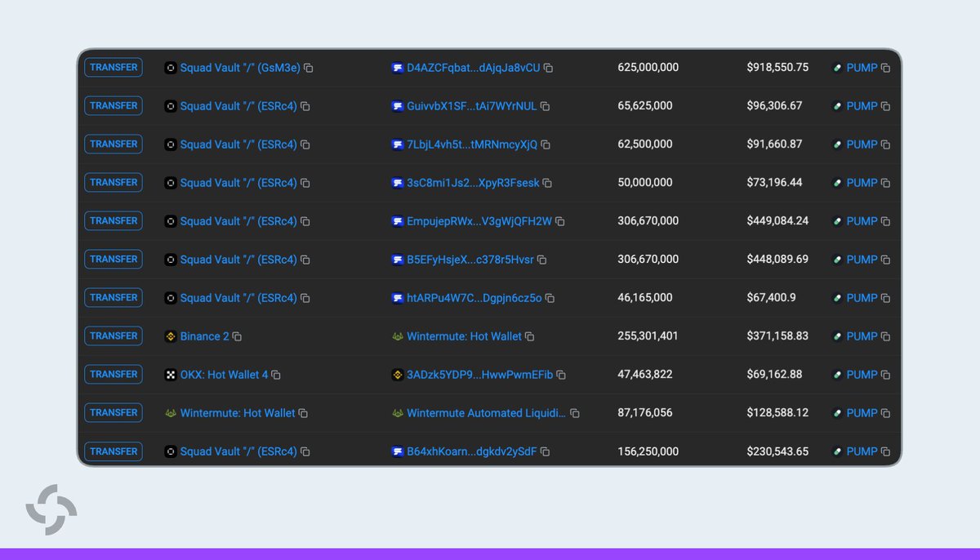The width and height of the screenshot is (980, 560).
Task: Open the Binance 2 sender link
Action: pyautogui.click(x=204, y=336)
